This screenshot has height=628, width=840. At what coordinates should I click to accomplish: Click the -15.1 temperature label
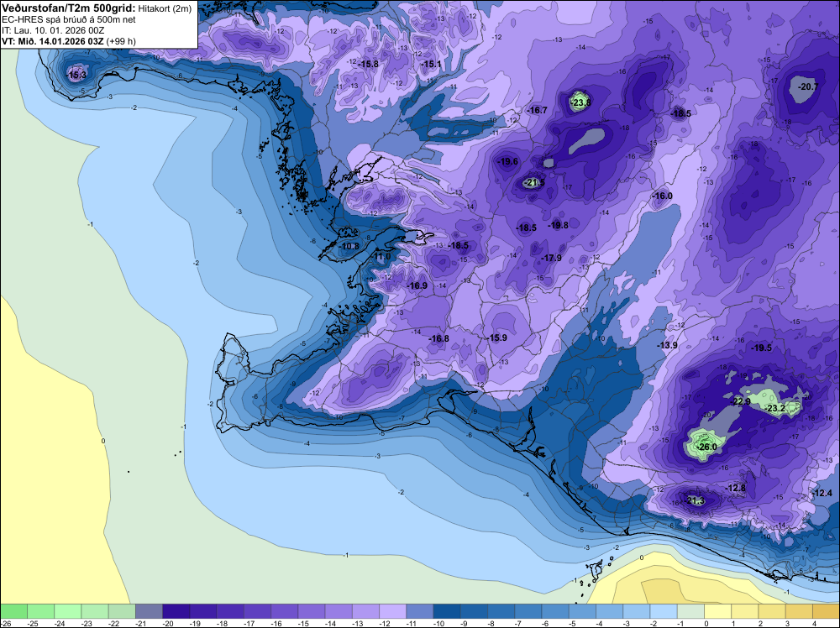coord(432,65)
